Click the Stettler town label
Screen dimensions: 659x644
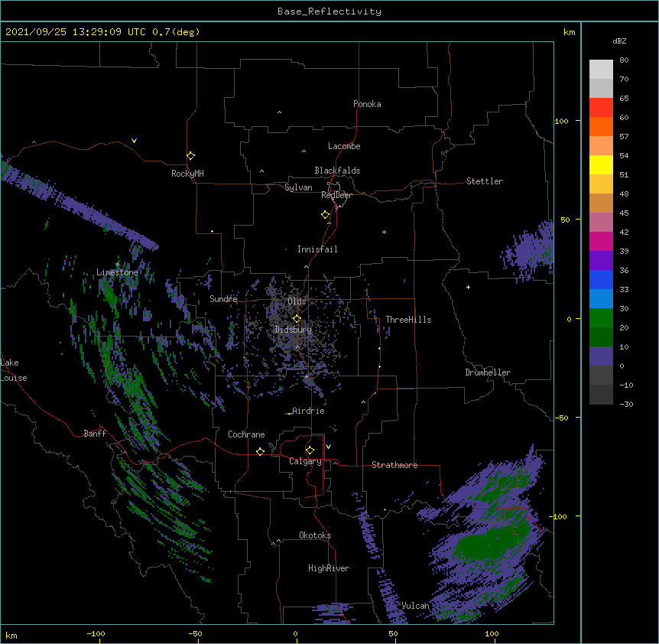[x=485, y=181]
